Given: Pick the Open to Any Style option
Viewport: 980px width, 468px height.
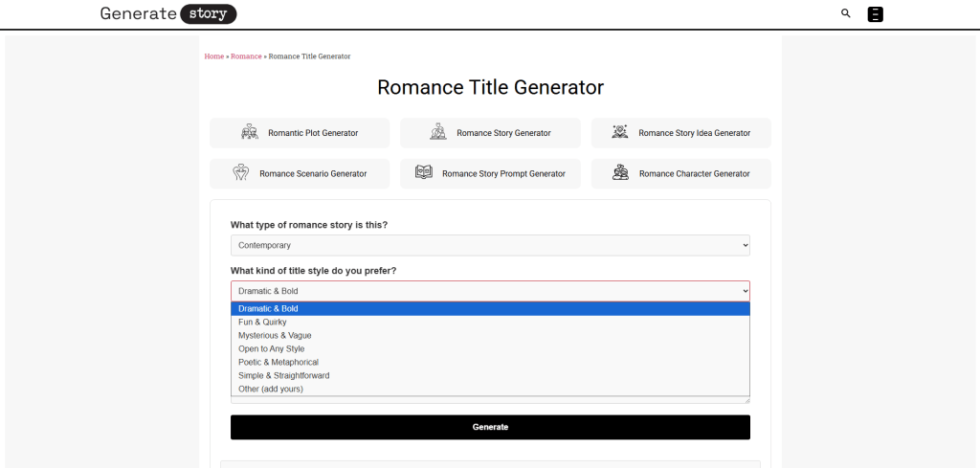Looking at the screenshot, I should 271,349.
